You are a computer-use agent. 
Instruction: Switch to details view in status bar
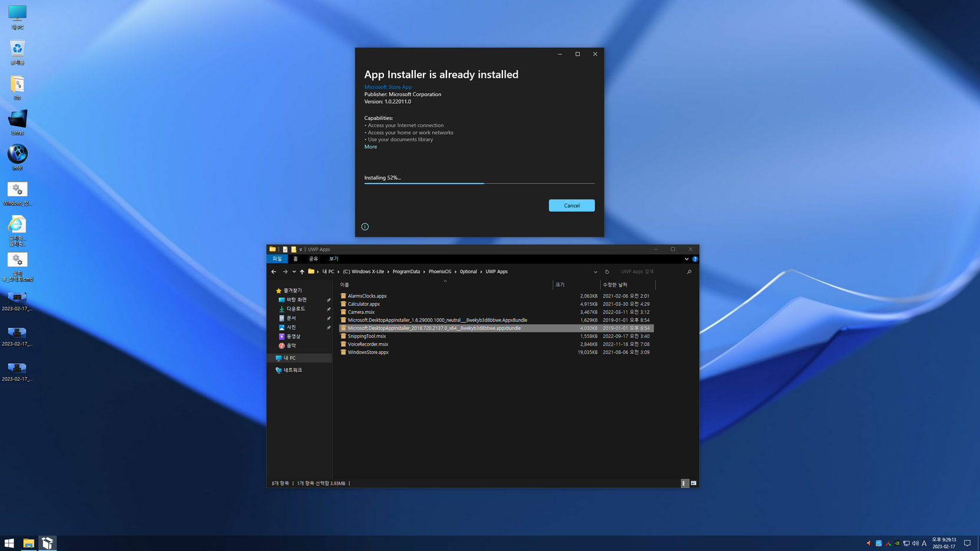click(684, 483)
